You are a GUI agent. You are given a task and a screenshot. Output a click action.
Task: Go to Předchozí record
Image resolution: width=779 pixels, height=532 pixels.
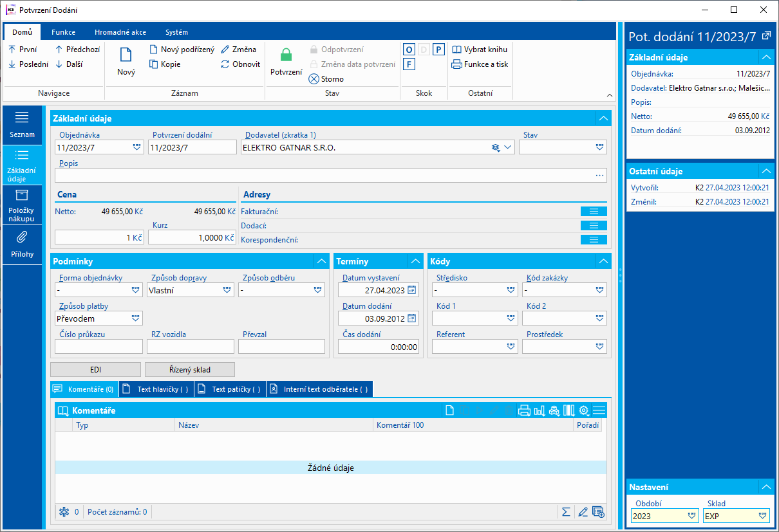(x=77, y=50)
